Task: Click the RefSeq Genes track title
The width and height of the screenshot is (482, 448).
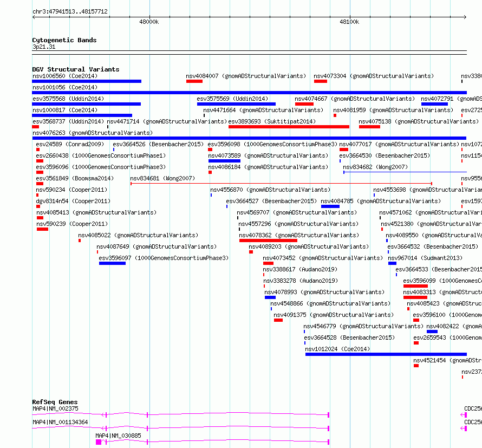Action: [x=55, y=402]
